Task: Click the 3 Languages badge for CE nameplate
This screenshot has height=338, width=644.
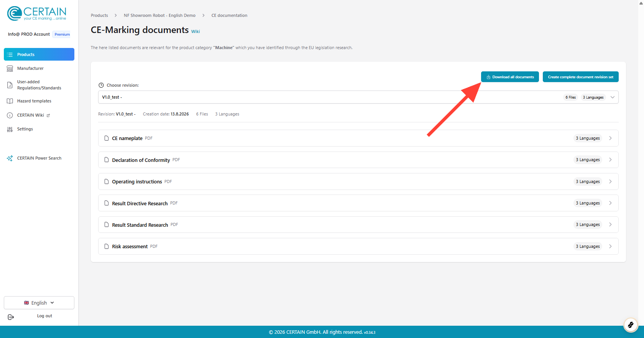Action: pos(588,138)
